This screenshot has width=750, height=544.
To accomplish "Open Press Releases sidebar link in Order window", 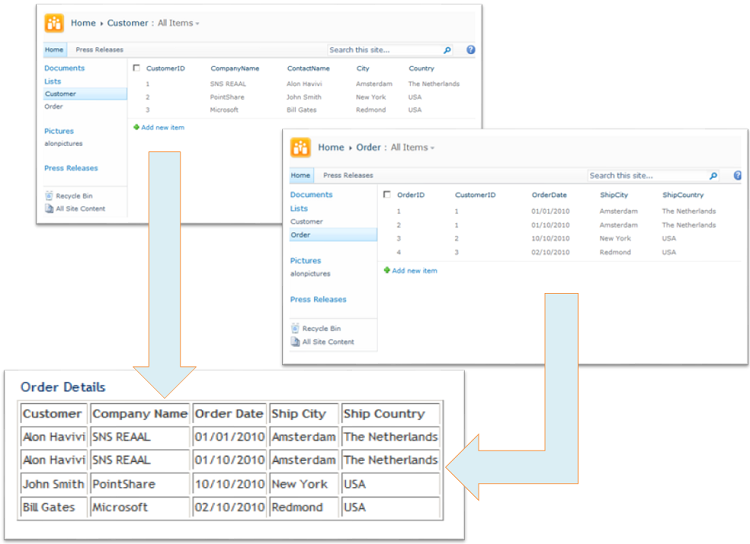I will (x=319, y=299).
